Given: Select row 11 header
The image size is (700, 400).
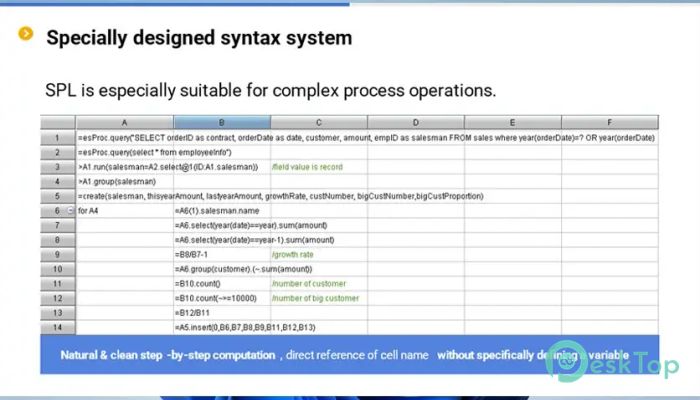Looking at the screenshot, I should pyautogui.click(x=58, y=284).
